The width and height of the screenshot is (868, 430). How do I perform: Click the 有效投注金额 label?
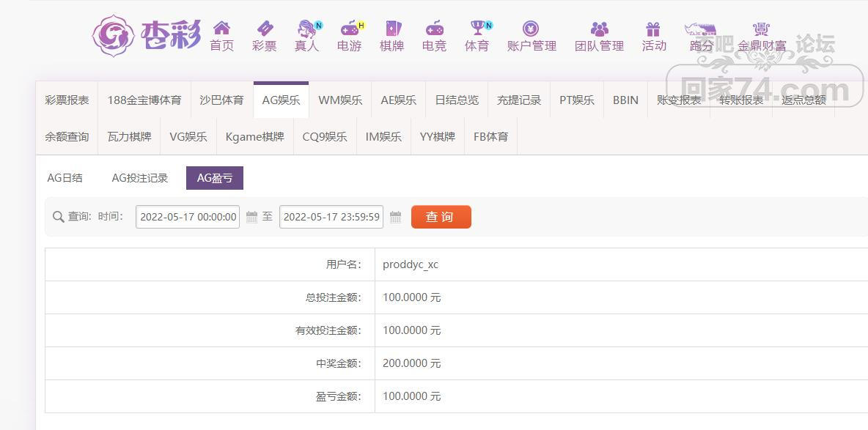328,330
